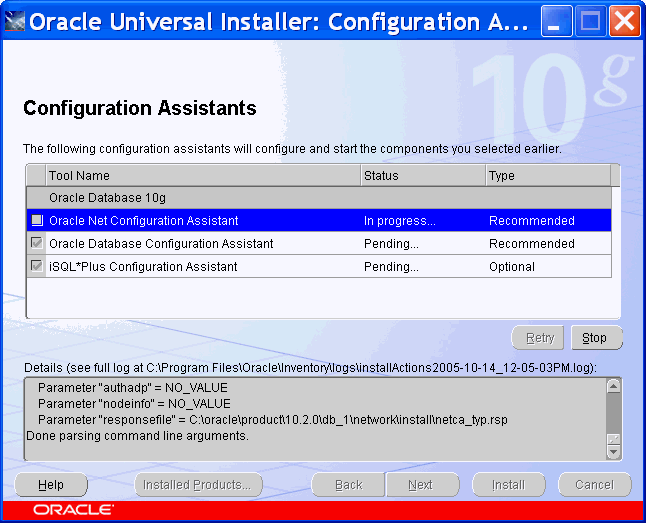Select the Oracle Database 10g group row
646x523 pixels.
[x=200, y=198]
